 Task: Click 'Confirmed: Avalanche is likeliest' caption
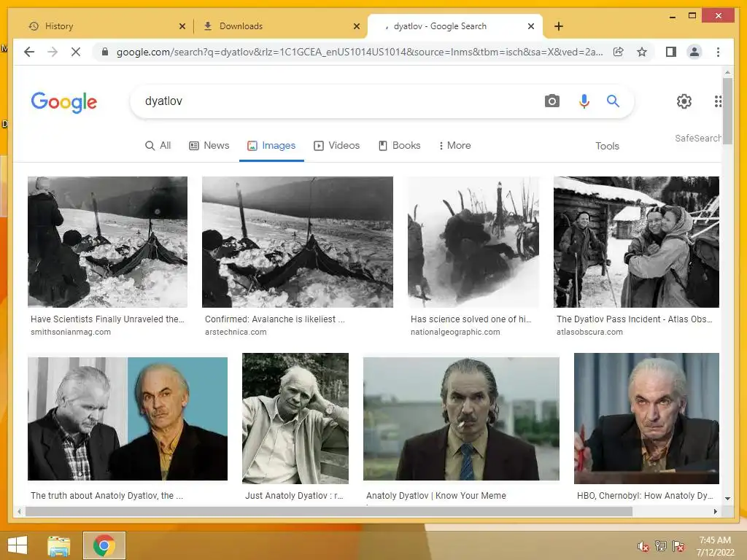click(x=275, y=319)
